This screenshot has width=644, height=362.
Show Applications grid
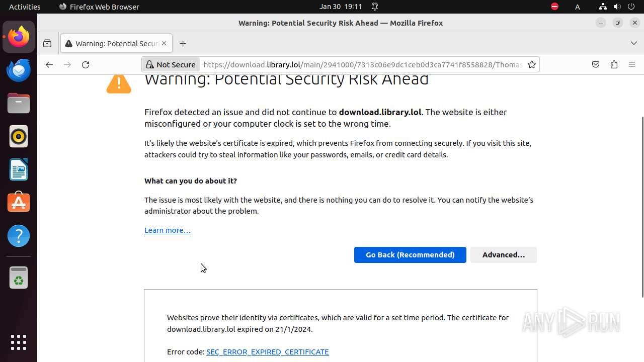click(x=19, y=342)
